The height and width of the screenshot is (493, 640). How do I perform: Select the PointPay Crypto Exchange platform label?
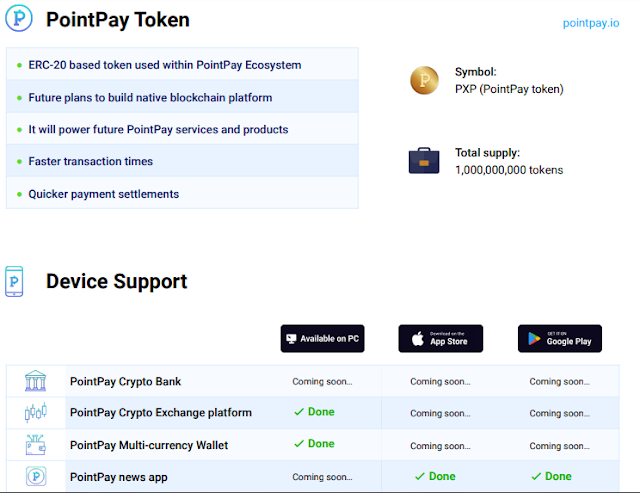[160, 412]
